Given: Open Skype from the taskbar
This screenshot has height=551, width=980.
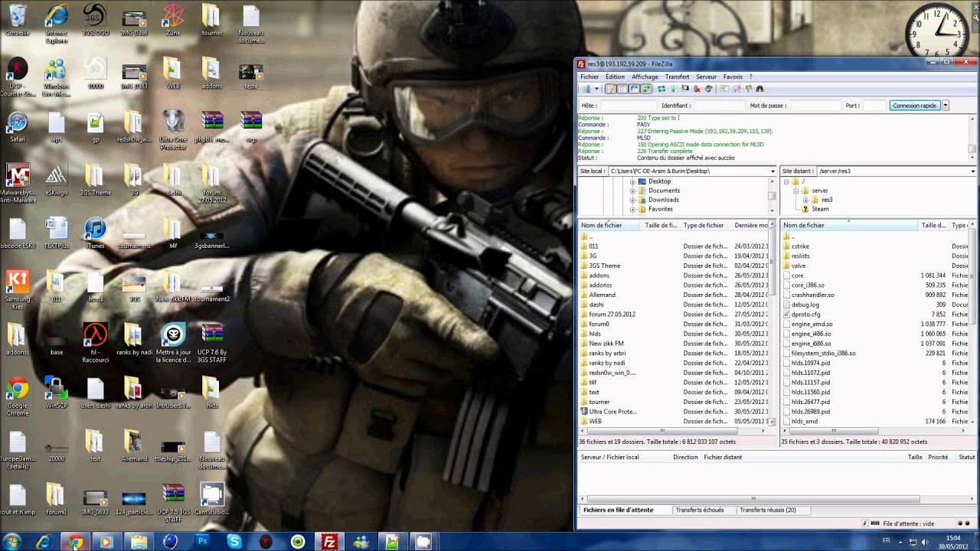Looking at the screenshot, I should click(x=234, y=542).
